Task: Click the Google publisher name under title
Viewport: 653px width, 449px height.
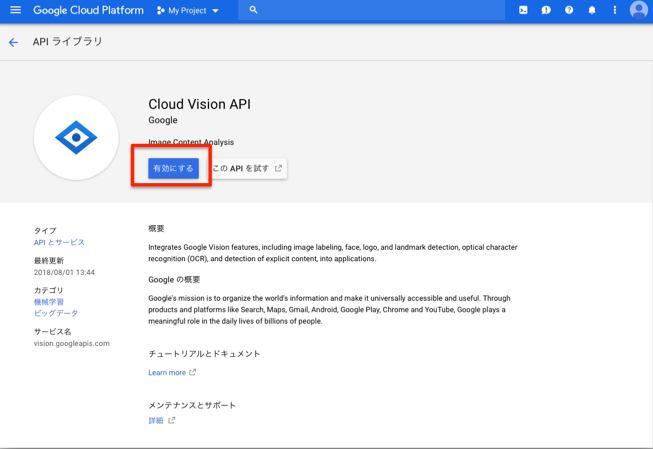Action: tap(163, 120)
